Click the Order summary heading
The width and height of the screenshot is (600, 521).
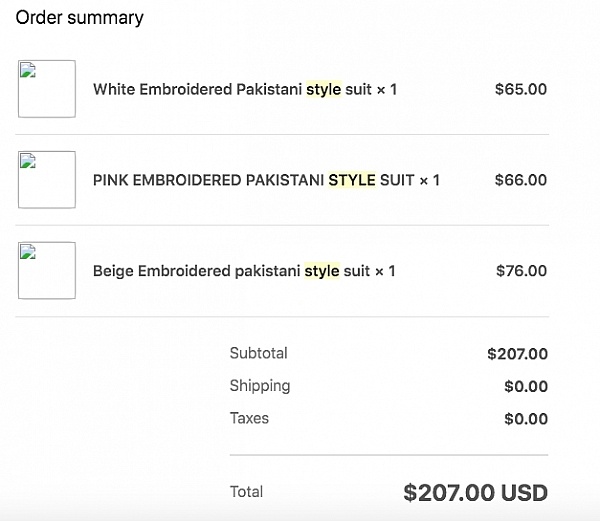point(80,18)
